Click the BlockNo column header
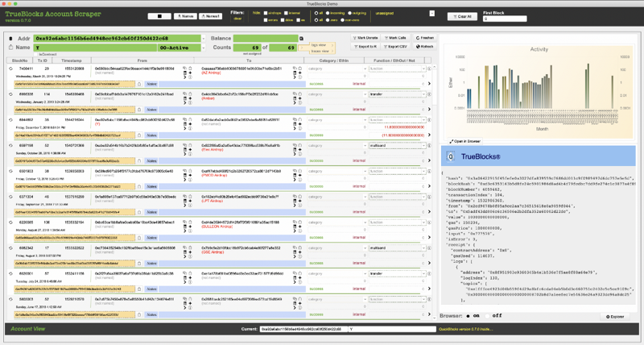Screen dimensions: 644x345 (19, 60)
